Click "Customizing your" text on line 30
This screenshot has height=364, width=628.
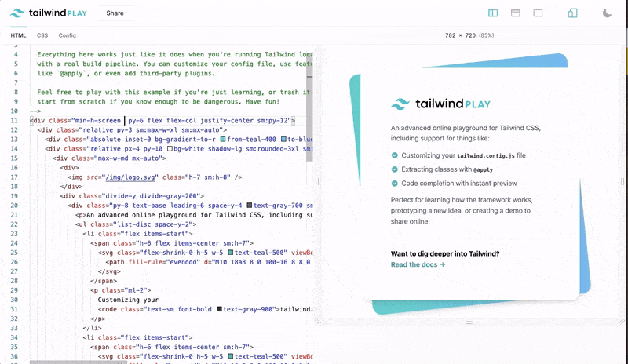[x=128, y=300]
